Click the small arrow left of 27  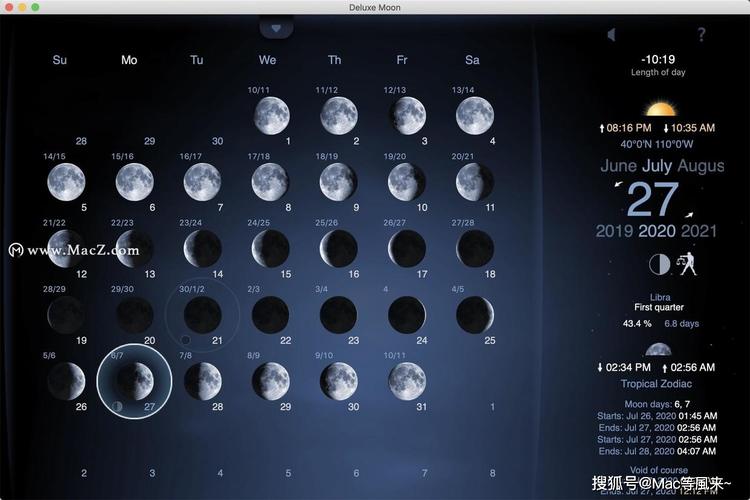(619, 184)
